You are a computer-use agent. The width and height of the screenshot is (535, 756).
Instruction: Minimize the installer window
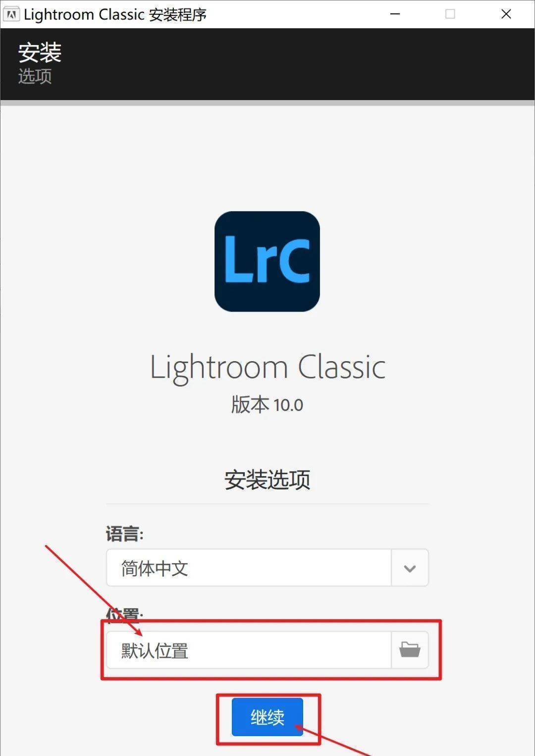pos(395,14)
